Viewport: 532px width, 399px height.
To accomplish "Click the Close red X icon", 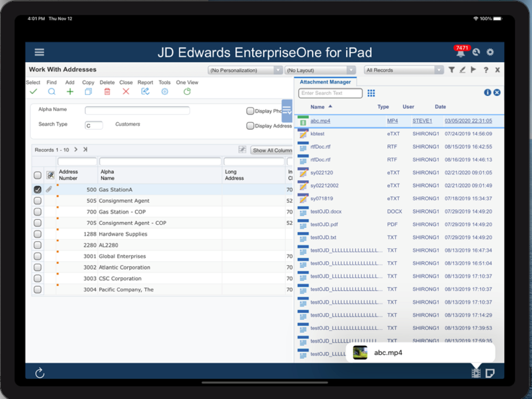I will click(x=126, y=92).
